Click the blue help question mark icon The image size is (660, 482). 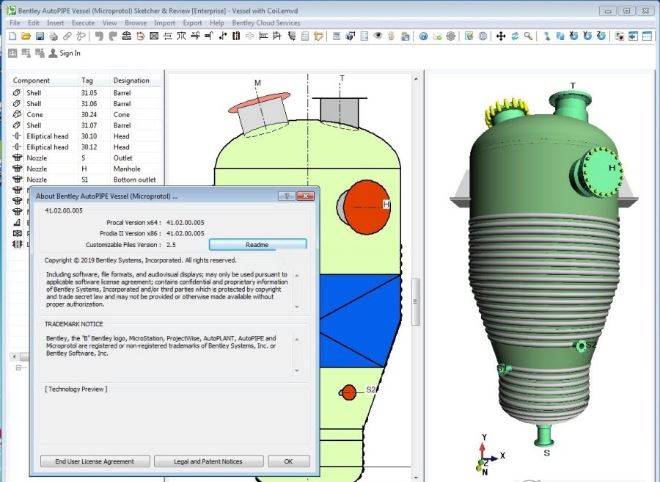pos(423,36)
